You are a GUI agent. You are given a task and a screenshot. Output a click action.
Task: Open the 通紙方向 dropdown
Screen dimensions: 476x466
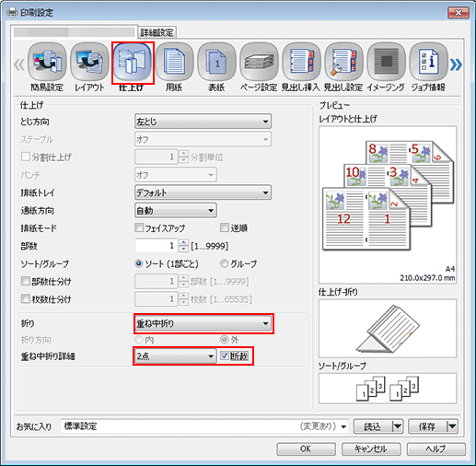click(176, 211)
